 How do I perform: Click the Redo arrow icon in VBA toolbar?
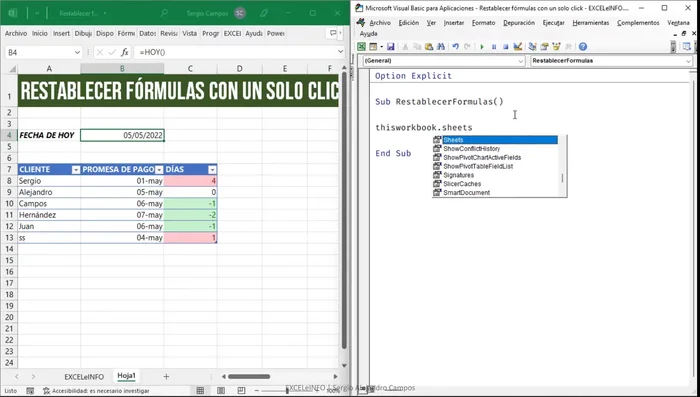click(x=467, y=46)
